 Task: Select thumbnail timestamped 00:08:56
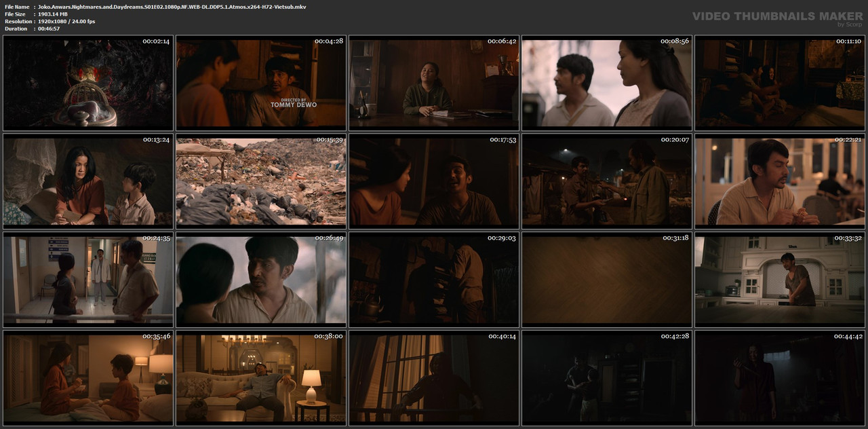pyautogui.click(x=607, y=83)
